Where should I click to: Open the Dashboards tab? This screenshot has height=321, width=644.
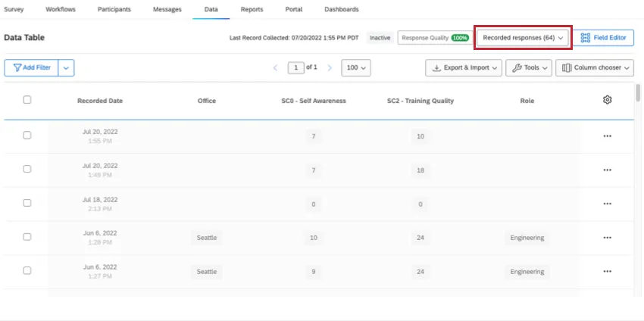tap(341, 9)
